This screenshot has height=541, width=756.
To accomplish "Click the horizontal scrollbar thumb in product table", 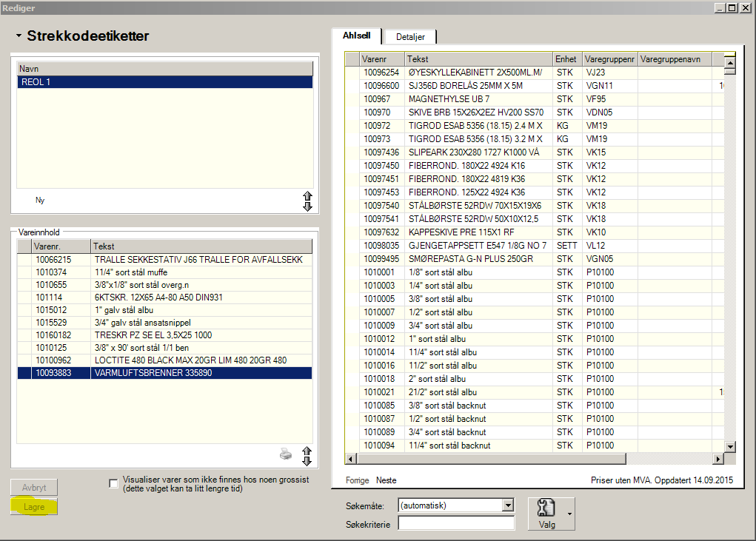I will pyautogui.click(x=491, y=459).
